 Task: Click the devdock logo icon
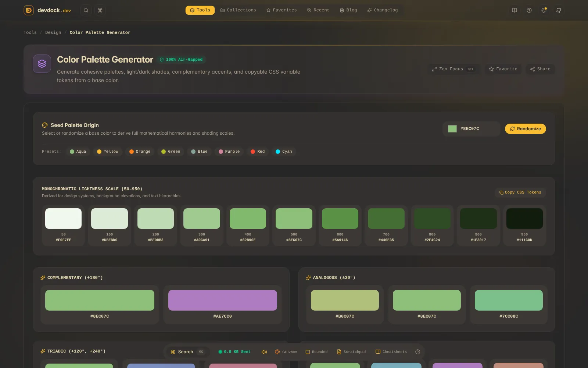[x=29, y=10]
